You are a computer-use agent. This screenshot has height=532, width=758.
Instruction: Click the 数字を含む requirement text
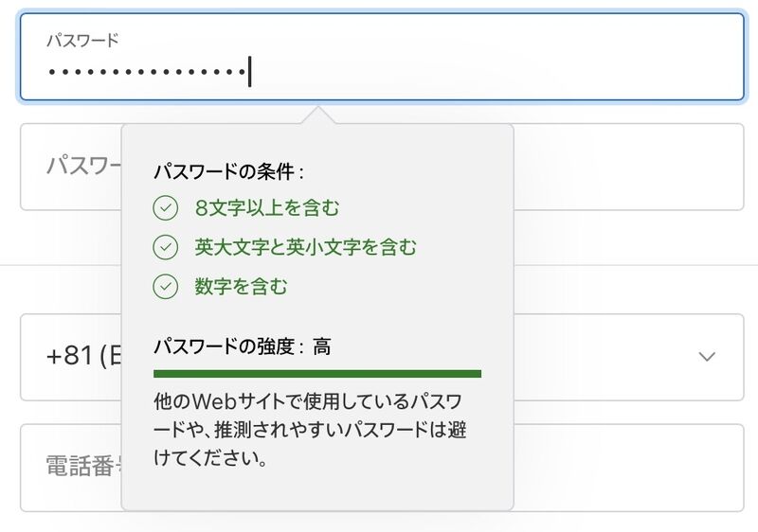pyautogui.click(x=241, y=286)
